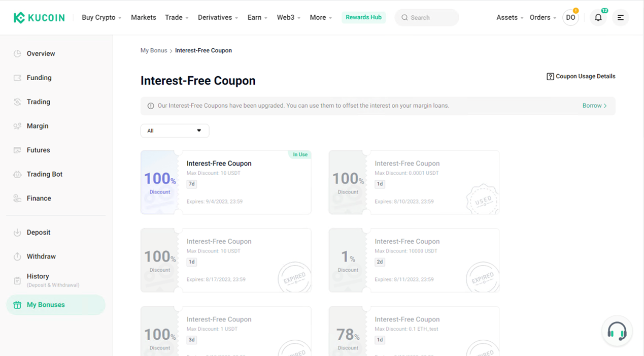
Task: Open the Assets dropdown
Action: pyautogui.click(x=510, y=17)
